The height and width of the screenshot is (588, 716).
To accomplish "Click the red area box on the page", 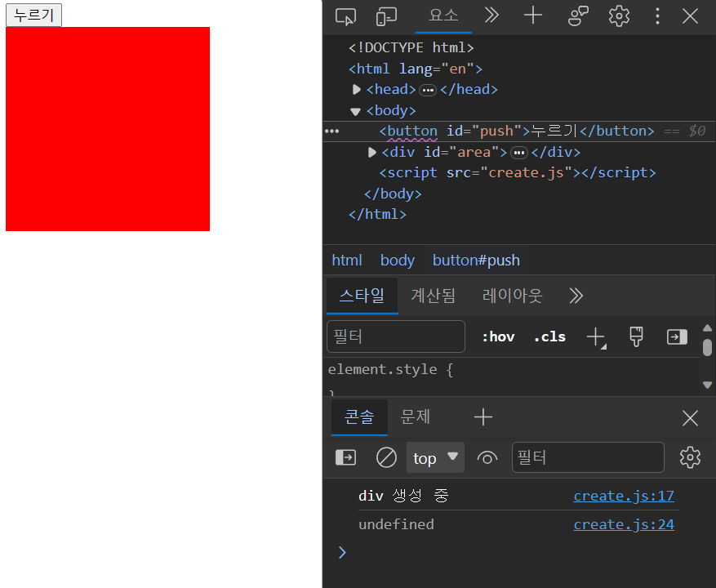I will click(108, 129).
